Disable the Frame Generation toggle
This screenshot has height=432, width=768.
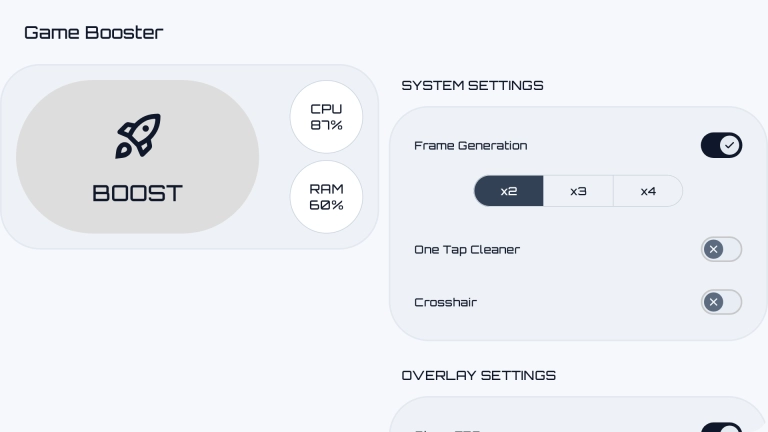[721, 146]
